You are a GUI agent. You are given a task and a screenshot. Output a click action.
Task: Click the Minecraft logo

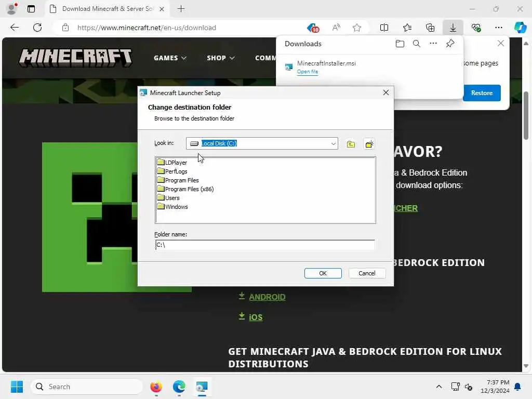[x=75, y=58]
